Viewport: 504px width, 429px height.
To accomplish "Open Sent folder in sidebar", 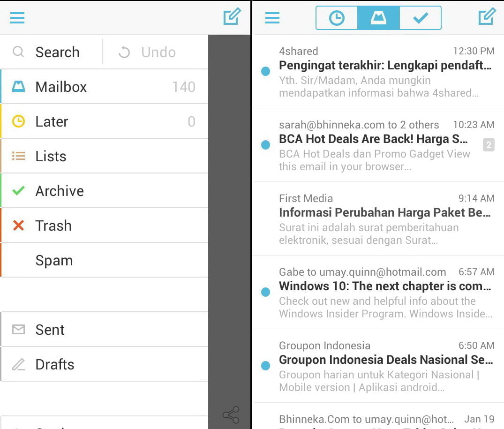I will [104, 330].
